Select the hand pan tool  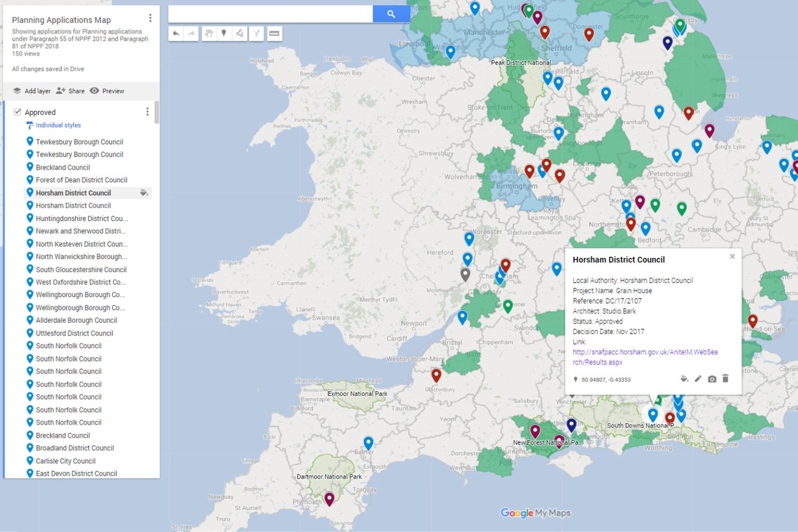point(209,34)
